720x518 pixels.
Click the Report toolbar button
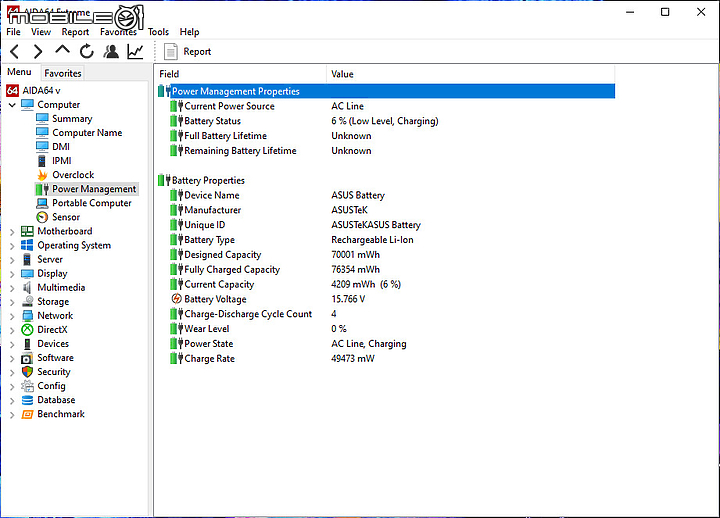[x=187, y=51]
